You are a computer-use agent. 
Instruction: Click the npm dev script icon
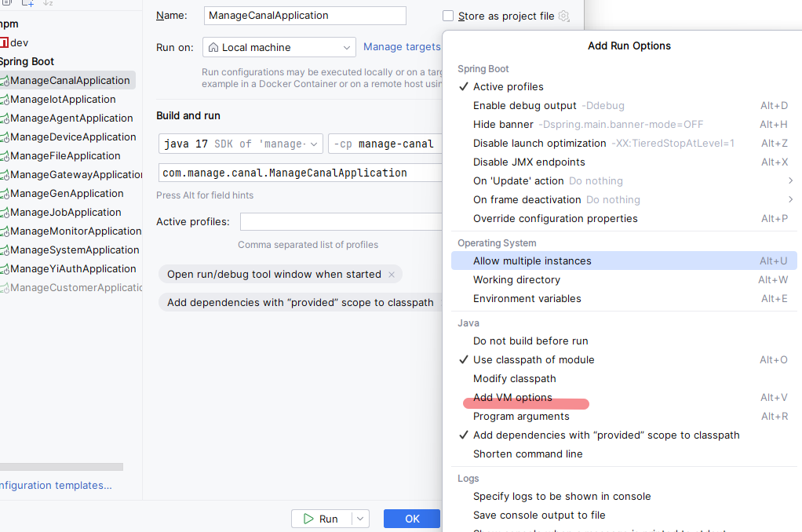[4, 42]
